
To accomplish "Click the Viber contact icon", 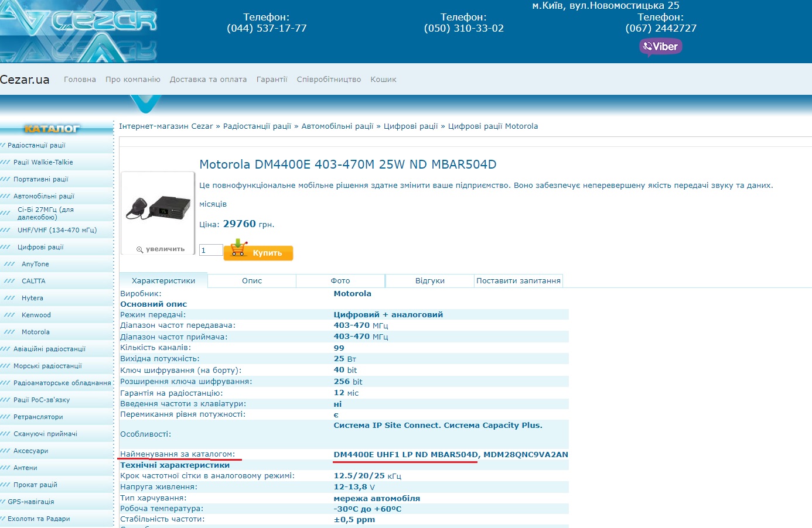I will (x=660, y=47).
